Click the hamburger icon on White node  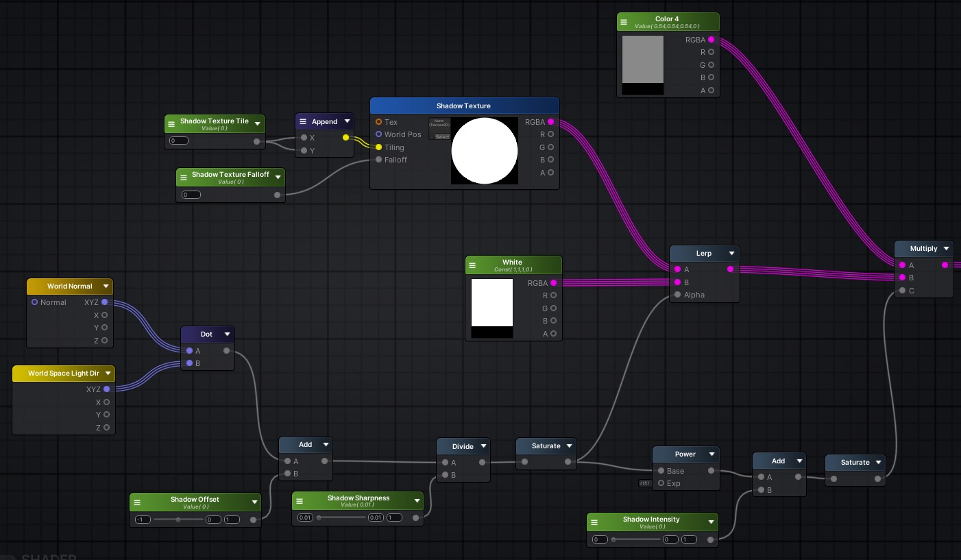pyautogui.click(x=472, y=265)
